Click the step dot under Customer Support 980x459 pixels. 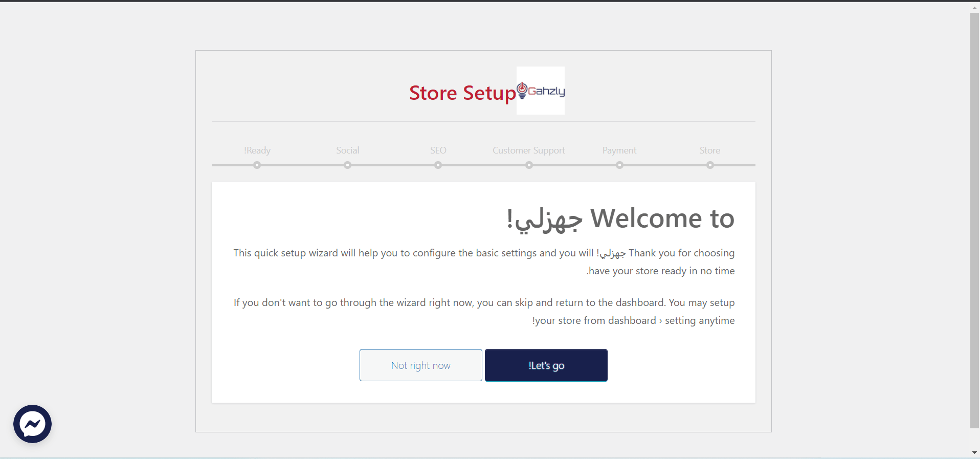[529, 165]
